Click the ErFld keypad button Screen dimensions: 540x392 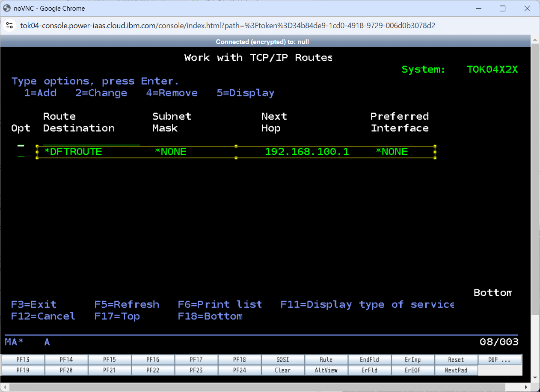pyautogui.click(x=370, y=370)
